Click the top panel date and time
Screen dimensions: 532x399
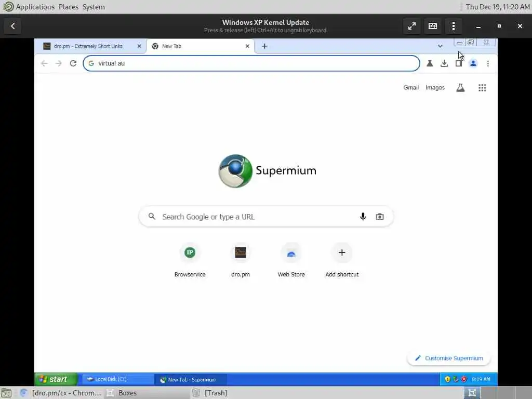(x=497, y=7)
